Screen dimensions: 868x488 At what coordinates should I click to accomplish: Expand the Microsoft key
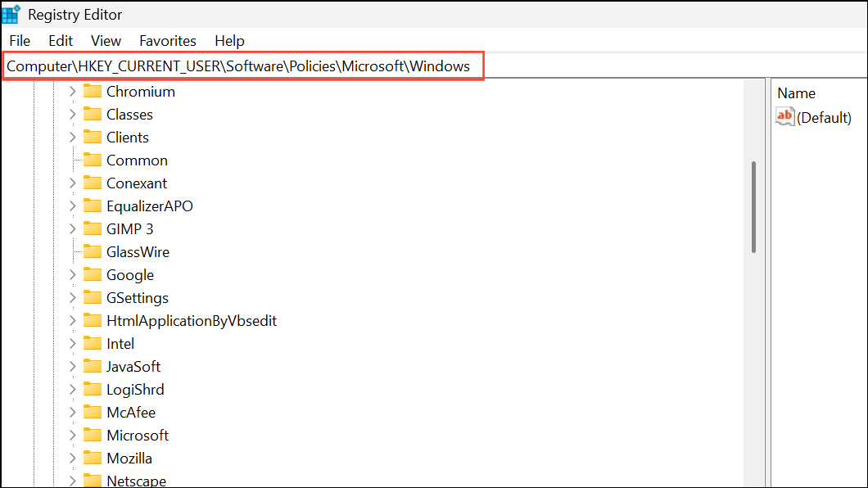click(x=73, y=436)
